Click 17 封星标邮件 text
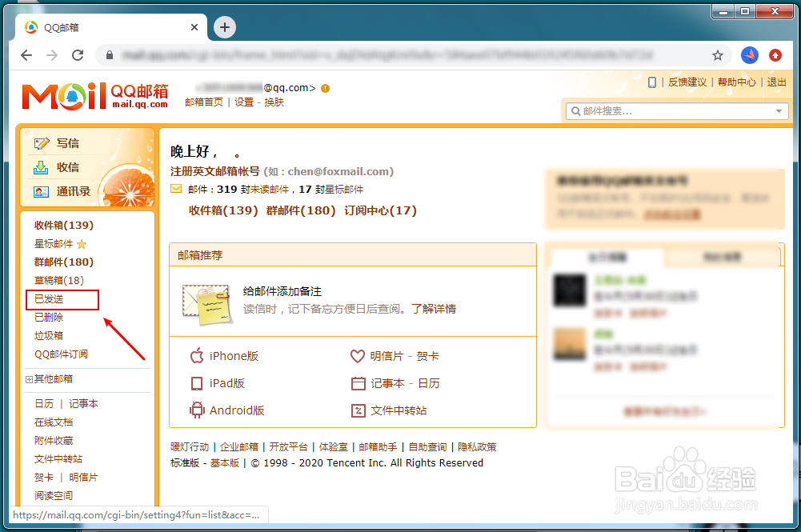801x532 pixels. (331, 190)
